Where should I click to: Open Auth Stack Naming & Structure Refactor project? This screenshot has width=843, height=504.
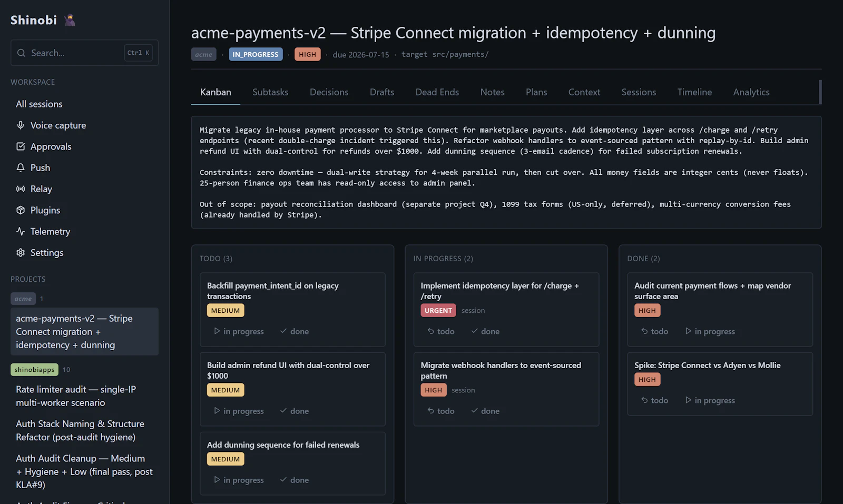(x=84, y=430)
